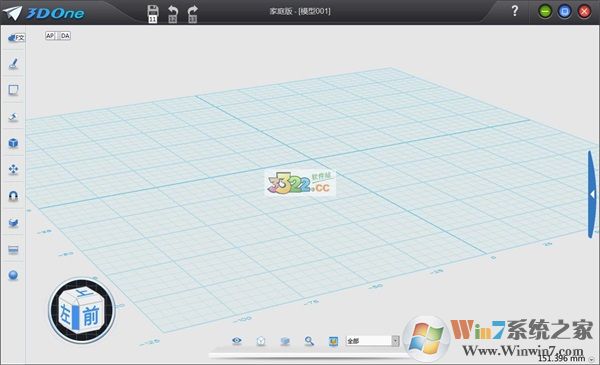Expand the right side panel arrow
This screenshot has width=600, height=365.
[592, 195]
